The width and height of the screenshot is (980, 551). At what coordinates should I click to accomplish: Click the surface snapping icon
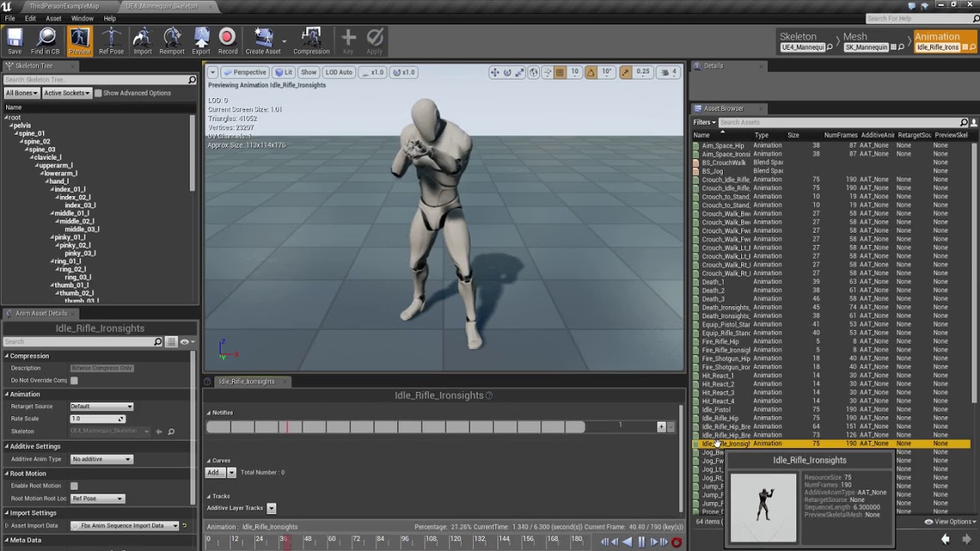pos(547,72)
